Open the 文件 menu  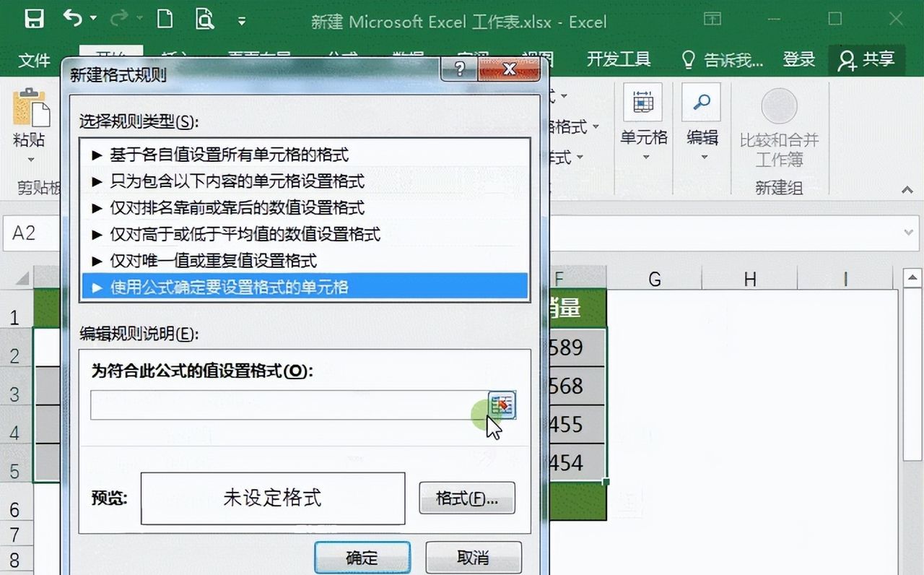point(33,59)
